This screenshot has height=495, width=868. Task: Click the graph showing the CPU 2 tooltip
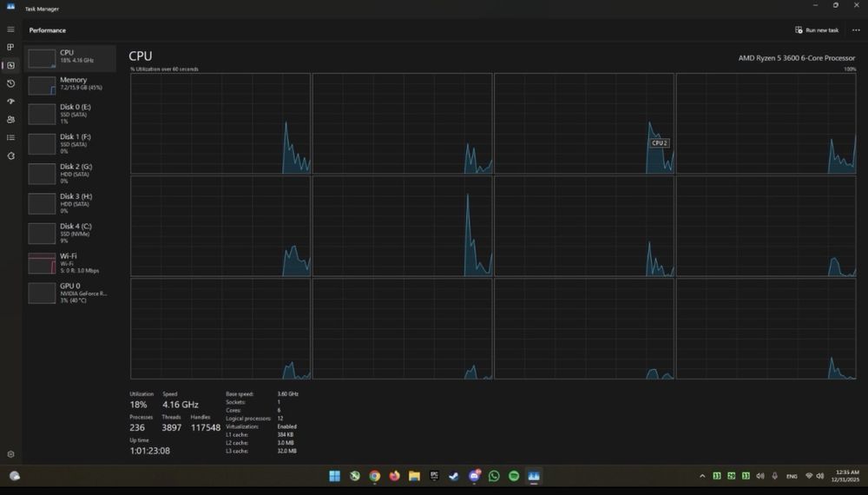click(x=584, y=123)
